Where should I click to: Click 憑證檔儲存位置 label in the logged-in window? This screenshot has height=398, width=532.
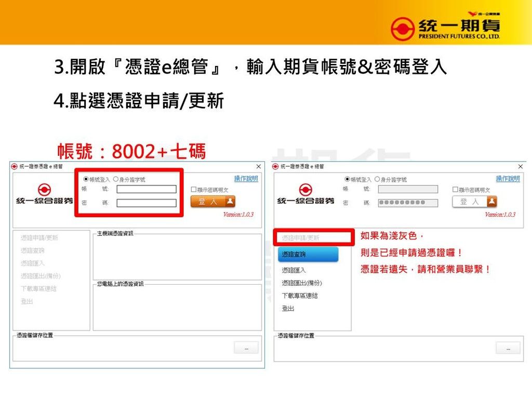tap(296, 336)
